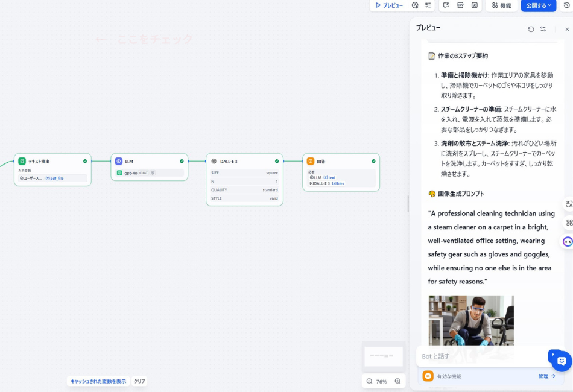Restart the conversation in the preview panel
This screenshot has height=392, width=573.
coord(531,29)
